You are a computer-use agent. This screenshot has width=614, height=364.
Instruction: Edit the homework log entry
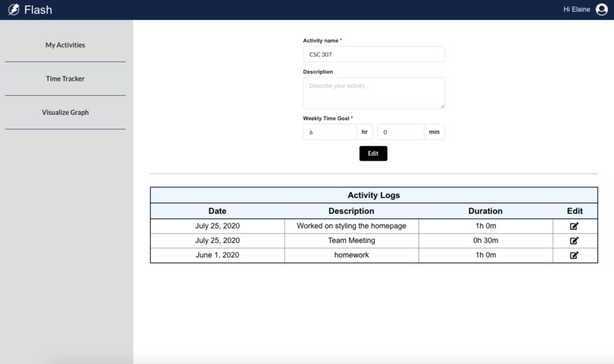574,255
